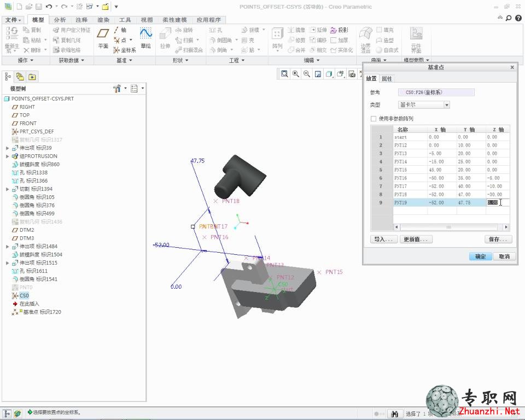Click the 取消 (Cancel) button

[504, 256]
